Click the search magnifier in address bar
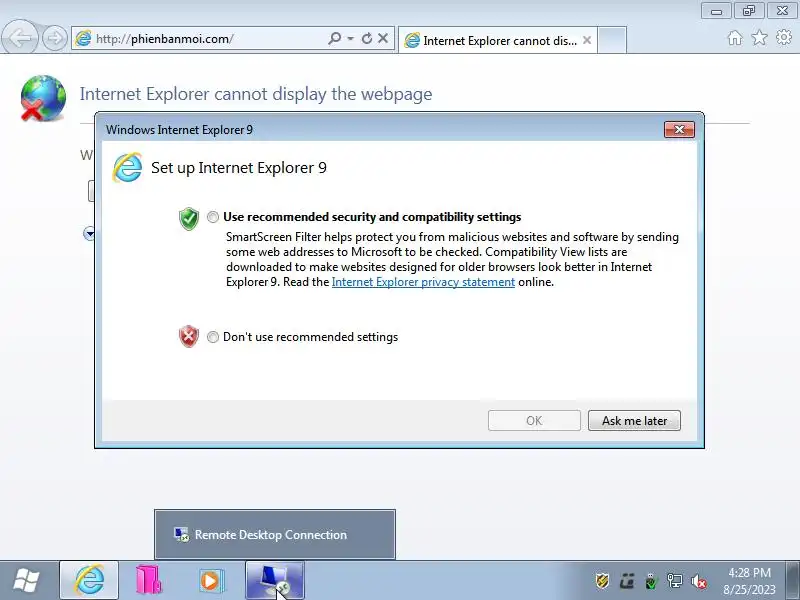 (x=335, y=38)
